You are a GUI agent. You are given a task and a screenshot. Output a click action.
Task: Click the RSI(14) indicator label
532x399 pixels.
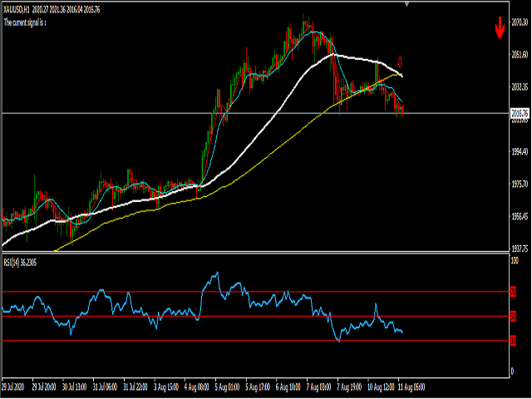point(20,263)
